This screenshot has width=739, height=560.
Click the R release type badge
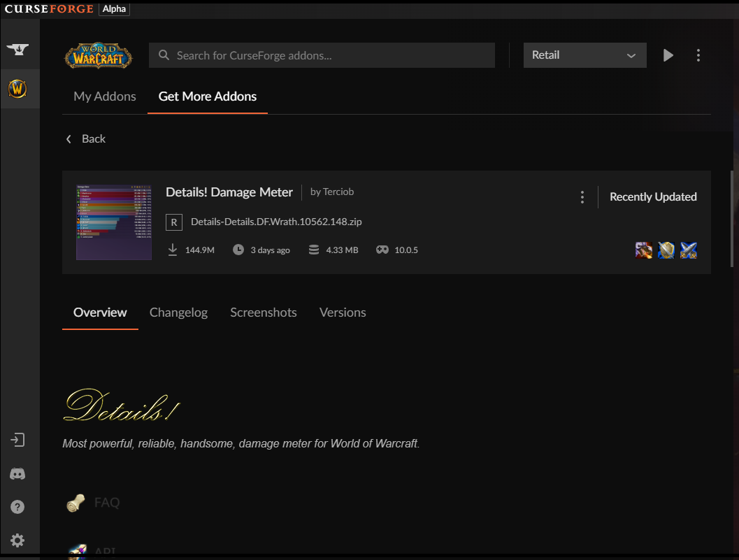pos(174,222)
